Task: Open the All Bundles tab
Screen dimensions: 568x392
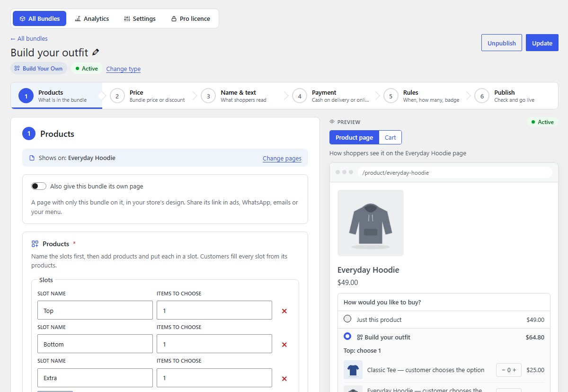Action: [x=40, y=19]
